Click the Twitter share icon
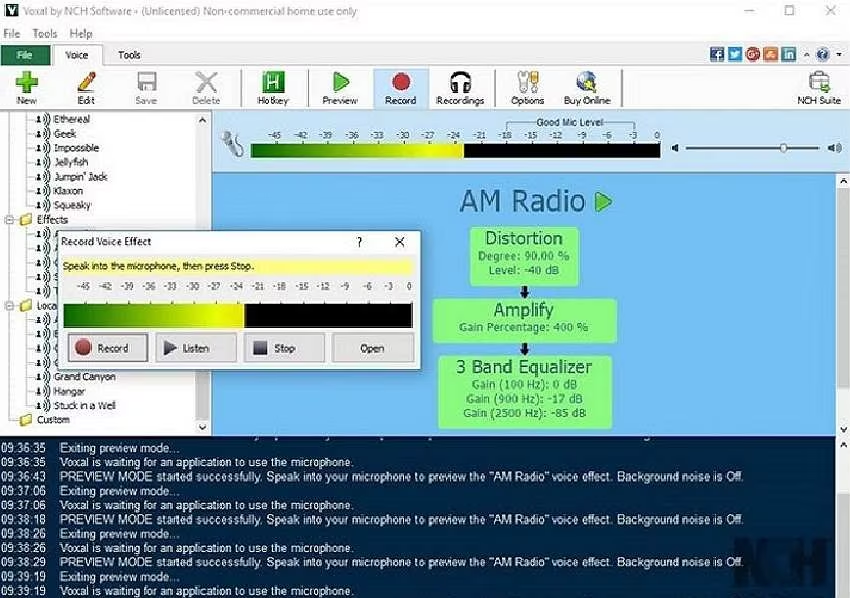The height and width of the screenshot is (598, 850). 735,54
